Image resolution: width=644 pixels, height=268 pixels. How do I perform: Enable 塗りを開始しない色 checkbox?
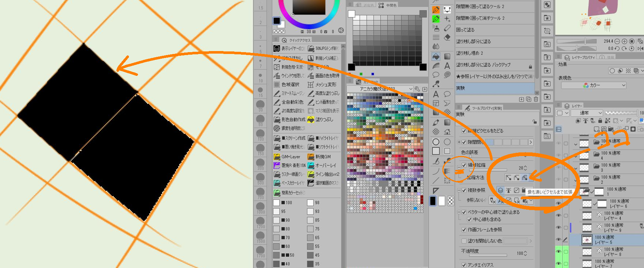pos(464,241)
